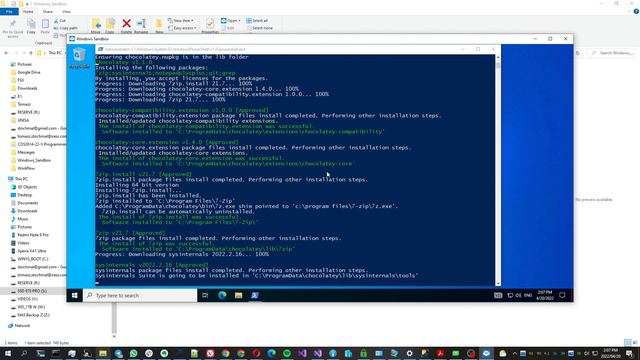Open Edge in Sandbox taskbar
Screen dimensions: 640x360
click(222, 295)
